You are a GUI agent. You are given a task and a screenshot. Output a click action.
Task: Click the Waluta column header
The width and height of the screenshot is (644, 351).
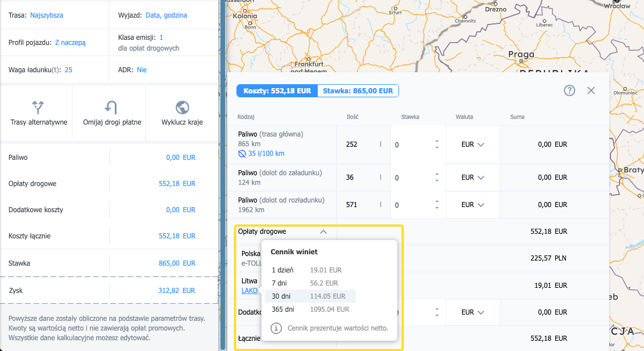[x=464, y=117]
